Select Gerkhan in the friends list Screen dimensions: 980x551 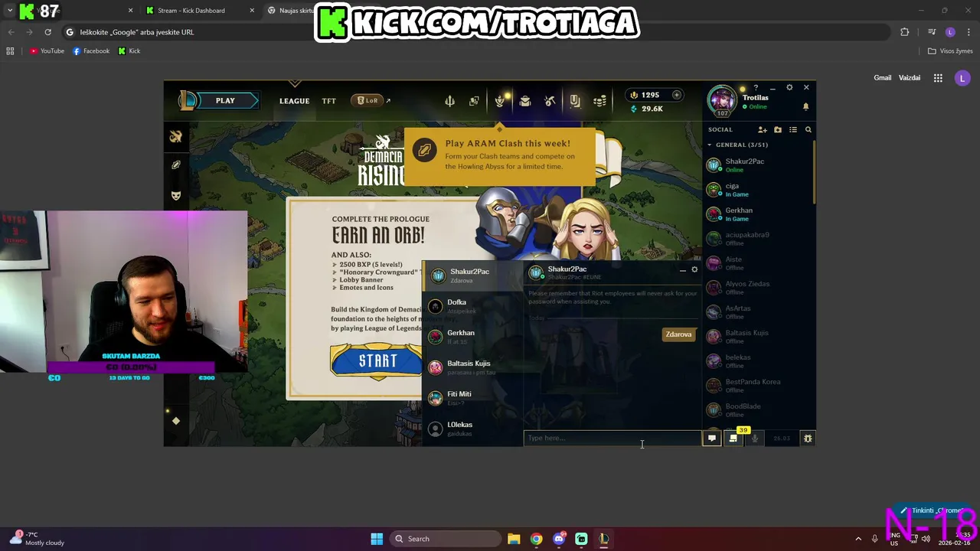pyautogui.click(x=758, y=214)
